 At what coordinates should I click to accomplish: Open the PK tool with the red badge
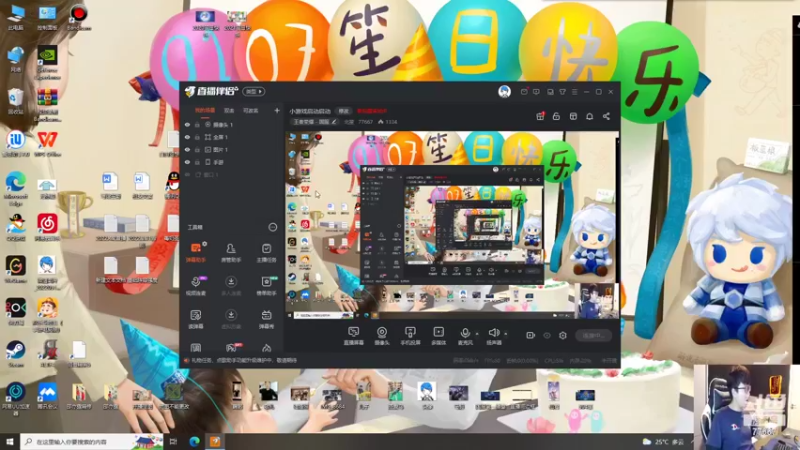231,348
